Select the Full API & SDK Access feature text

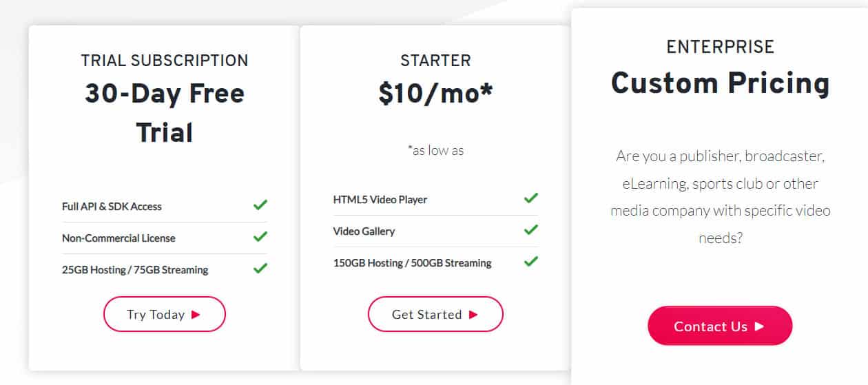coord(112,207)
